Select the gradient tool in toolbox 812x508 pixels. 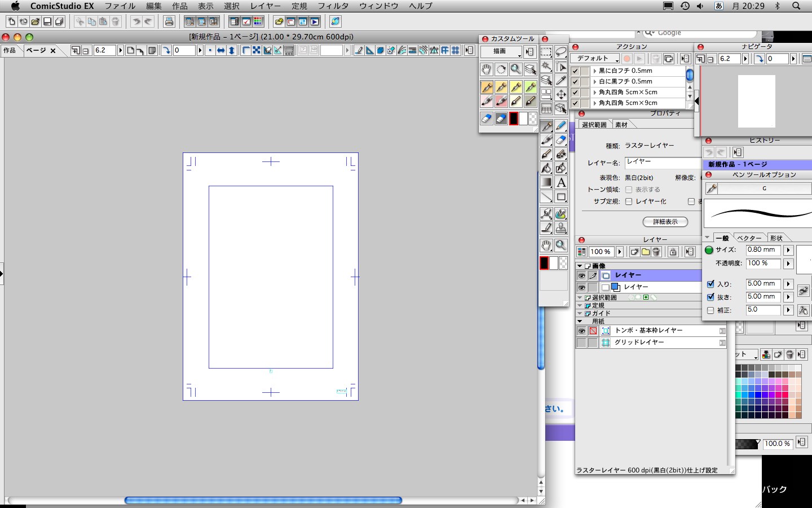point(546,183)
